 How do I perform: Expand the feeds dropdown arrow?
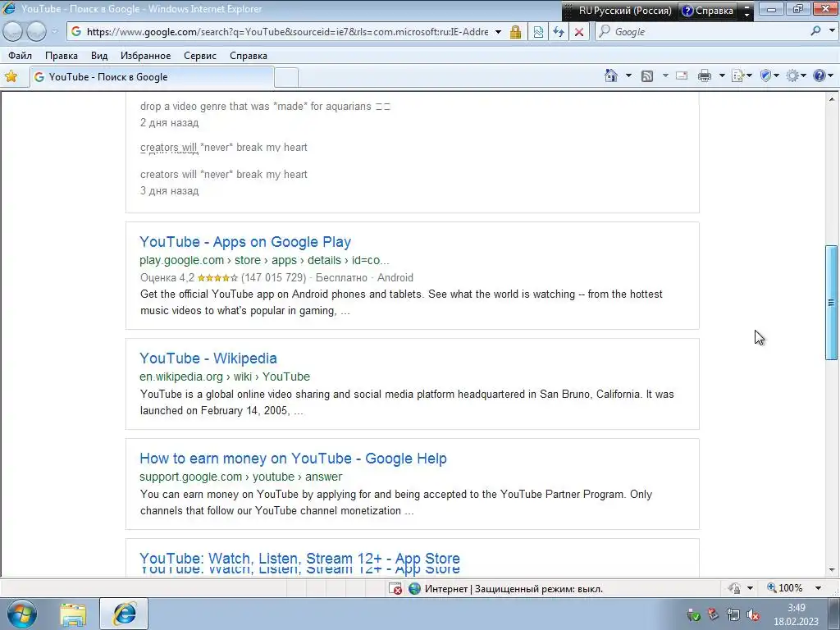coord(665,76)
